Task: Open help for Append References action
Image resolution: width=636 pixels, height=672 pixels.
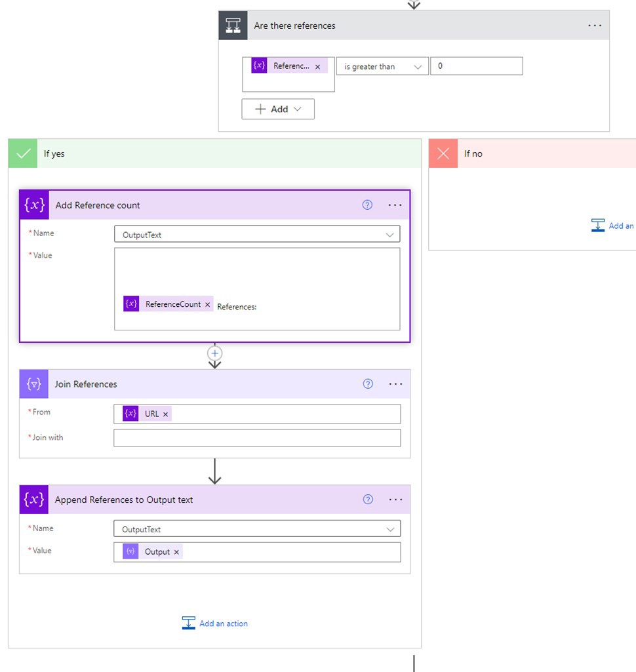Action: (368, 500)
